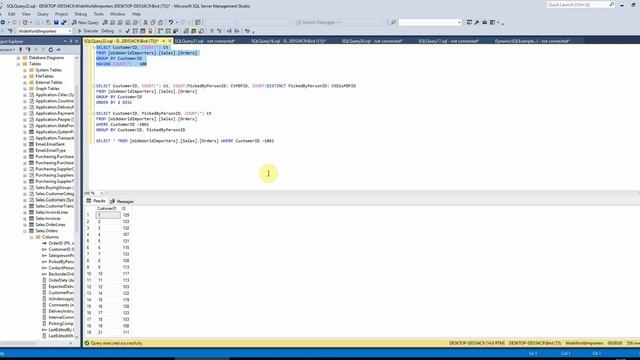Screen dimensions: 640x360
Task: Click the navigate back circle icon
Action: click(2, 22)
